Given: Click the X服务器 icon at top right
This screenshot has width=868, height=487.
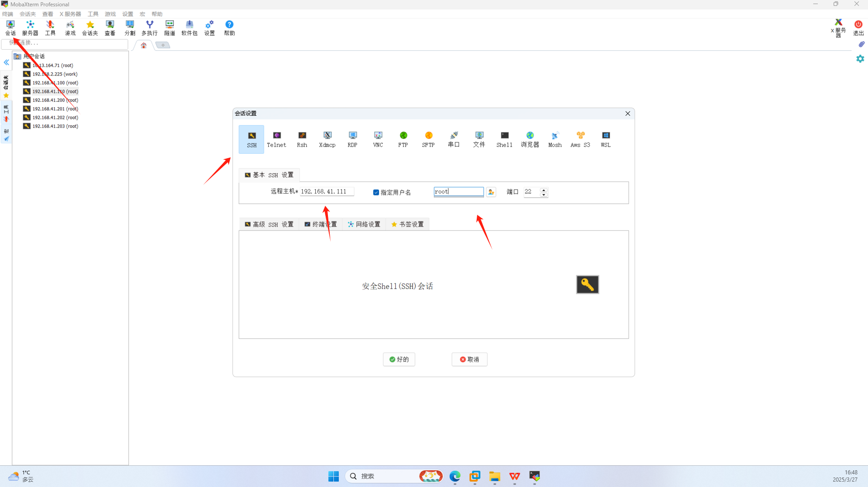Looking at the screenshot, I should [x=838, y=28].
